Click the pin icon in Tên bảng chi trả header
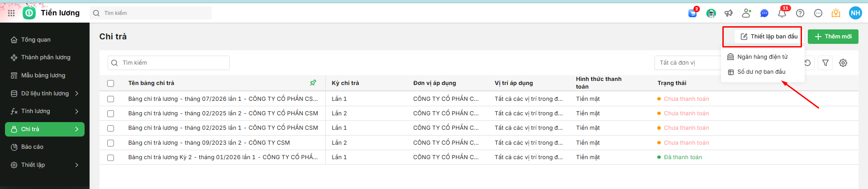868x189 pixels. 313,83
